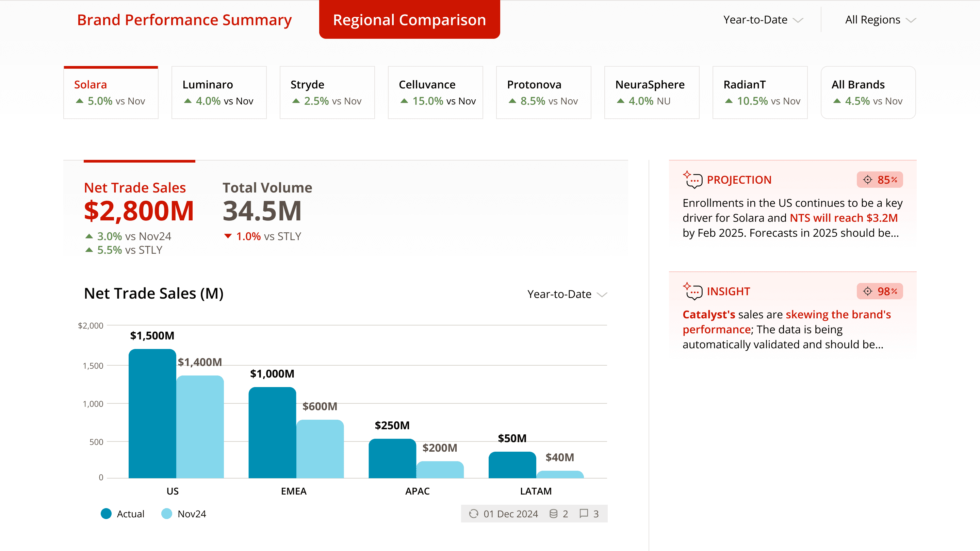This screenshot has height=551, width=980.
Task: Select the Regional Comparison tab
Action: pos(409,20)
